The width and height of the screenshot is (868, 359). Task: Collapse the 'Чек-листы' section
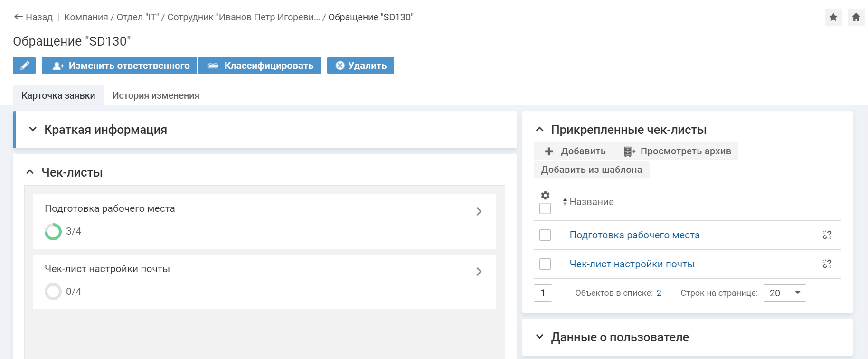(x=30, y=172)
